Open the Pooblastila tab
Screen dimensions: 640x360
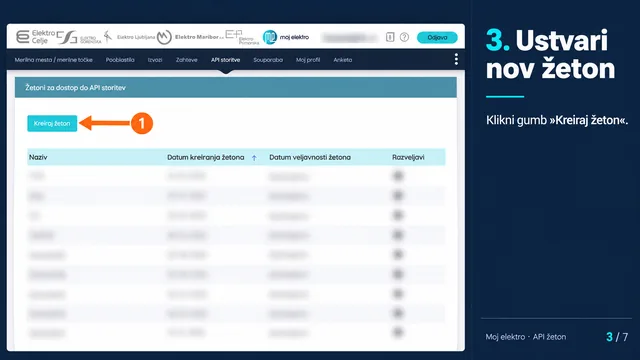point(120,60)
